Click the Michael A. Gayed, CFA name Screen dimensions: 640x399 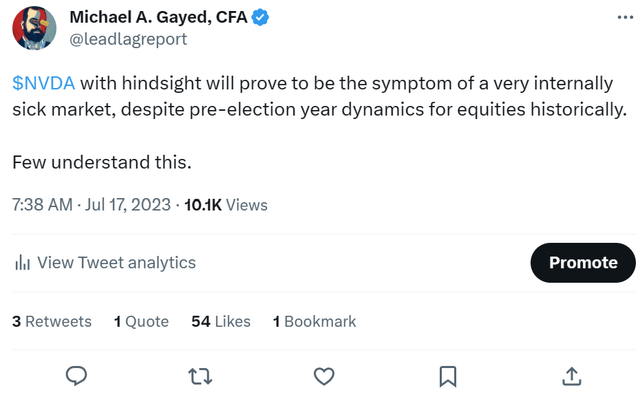(158, 18)
